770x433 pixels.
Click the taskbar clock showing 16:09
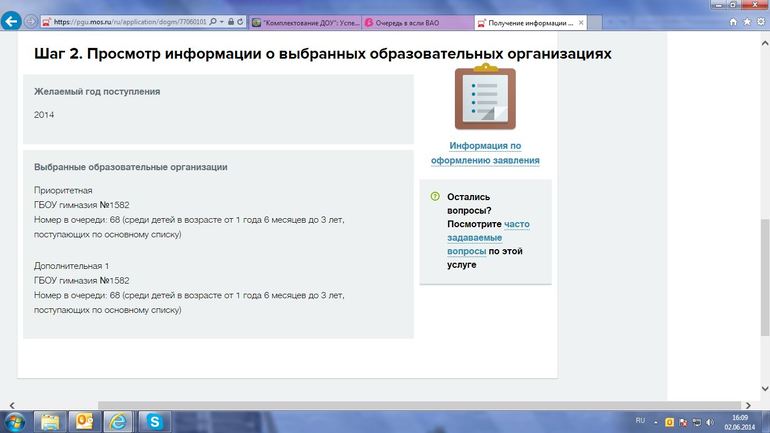point(738,421)
